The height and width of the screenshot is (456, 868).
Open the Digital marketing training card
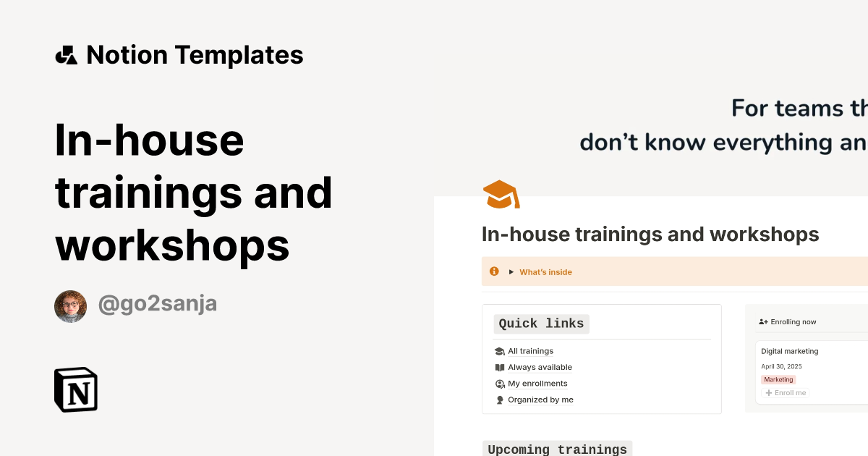[789, 351]
